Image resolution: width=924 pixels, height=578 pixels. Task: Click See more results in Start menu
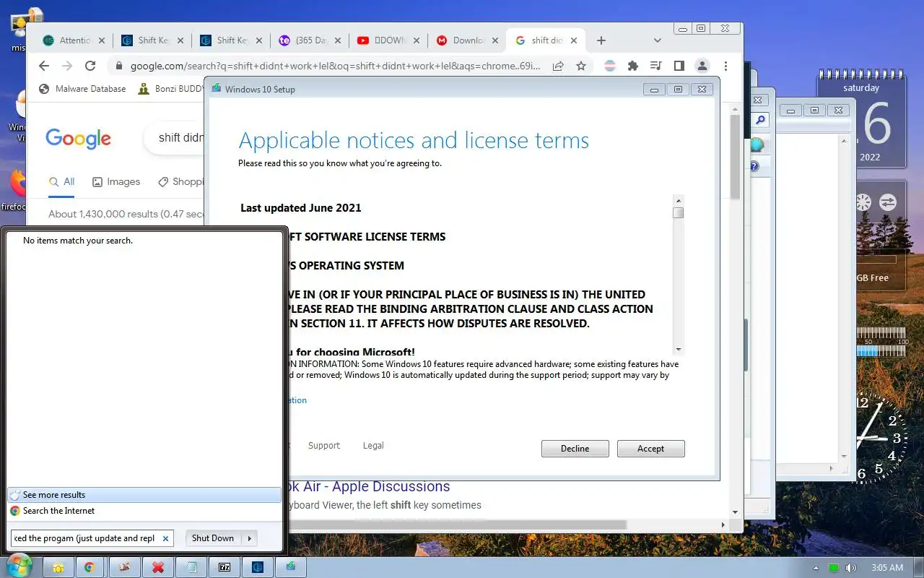click(144, 495)
